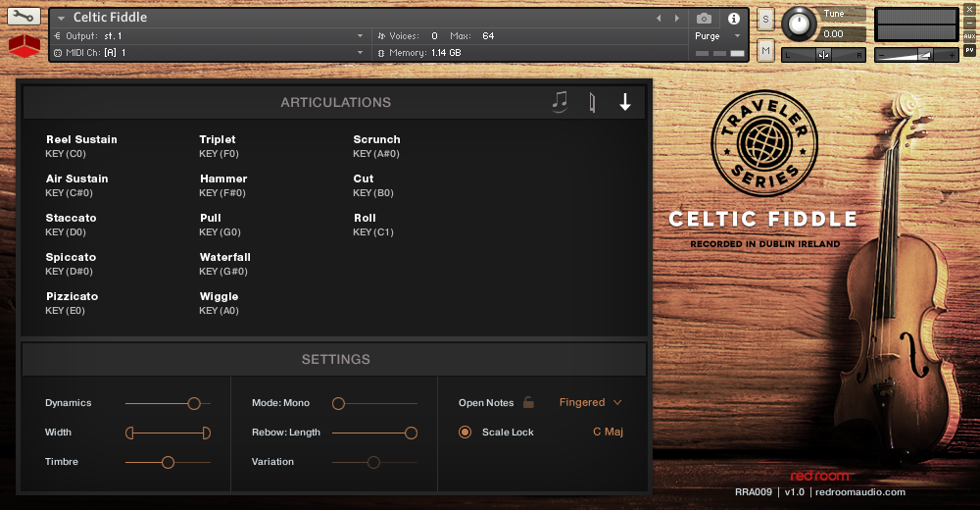Click the slurred music notes icon

pos(560,102)
